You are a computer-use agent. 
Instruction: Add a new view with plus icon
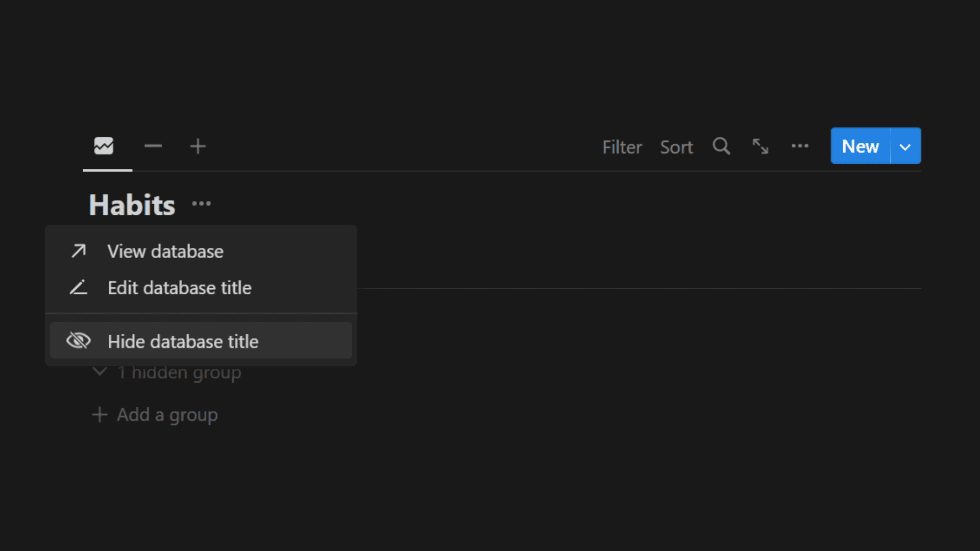198,146
